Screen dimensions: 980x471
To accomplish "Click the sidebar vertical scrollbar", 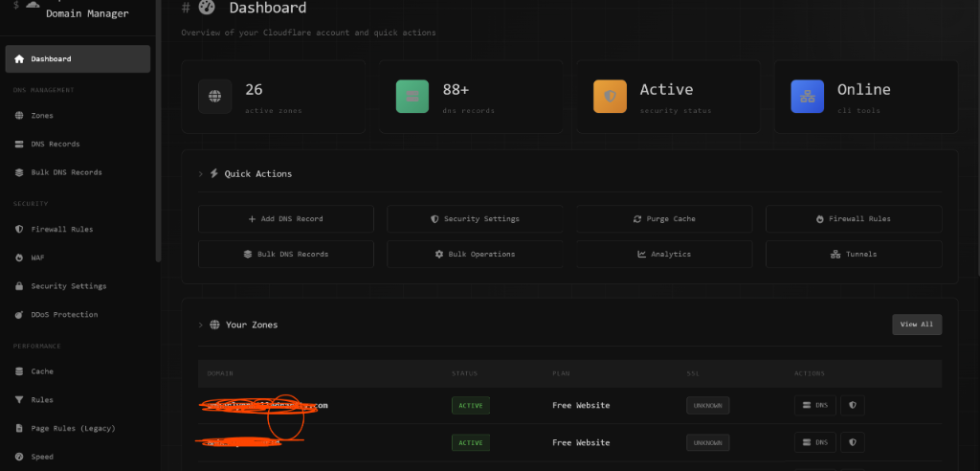I will tap(159, 131).
